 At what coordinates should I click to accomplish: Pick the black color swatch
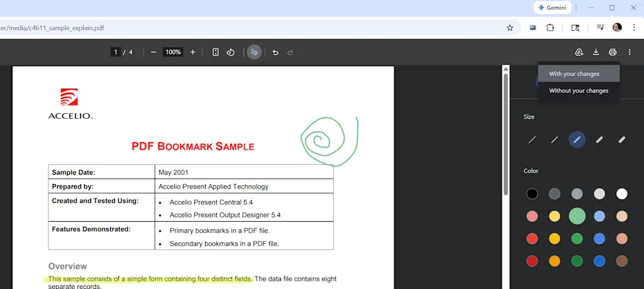pos(532,194)
